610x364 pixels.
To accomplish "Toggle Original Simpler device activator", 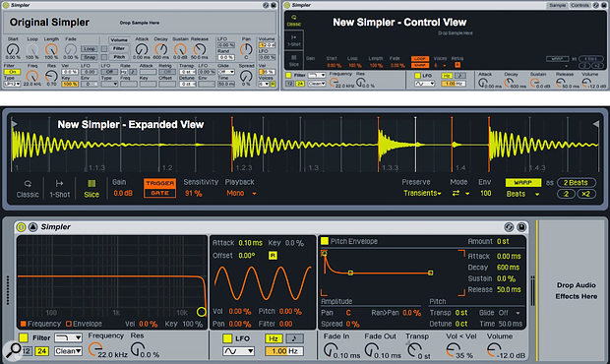I will (x=6, y=5).
